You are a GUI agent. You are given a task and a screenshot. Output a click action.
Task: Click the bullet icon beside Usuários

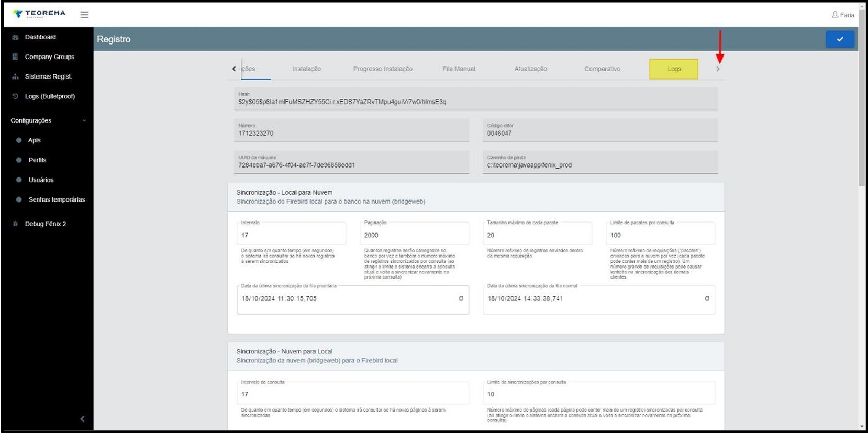tap(19, 180)
